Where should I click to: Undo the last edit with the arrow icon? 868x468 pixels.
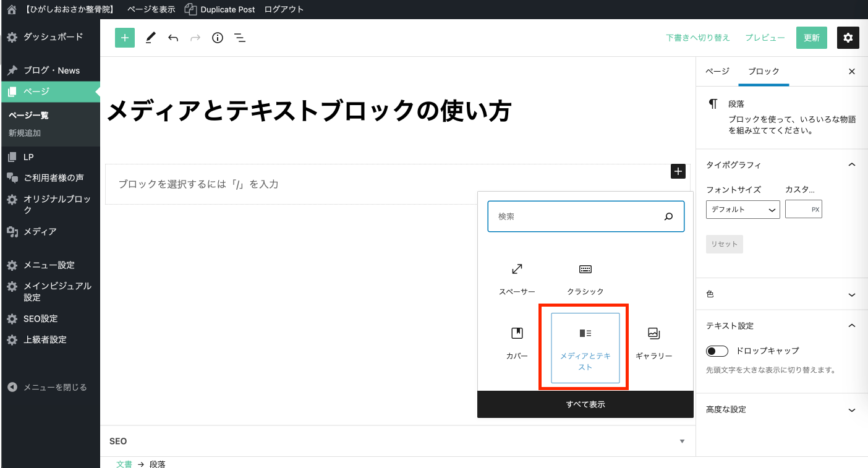point(173,38)
